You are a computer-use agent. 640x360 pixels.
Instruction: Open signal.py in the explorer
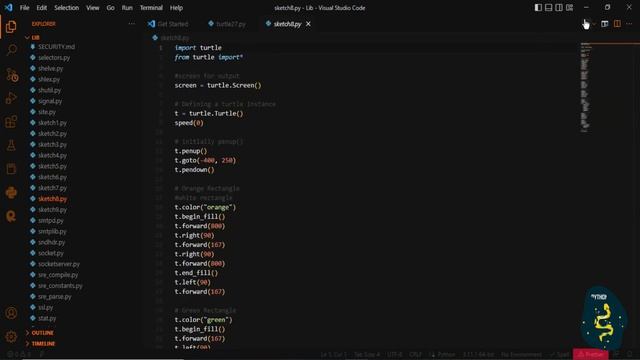pos(50,101)
